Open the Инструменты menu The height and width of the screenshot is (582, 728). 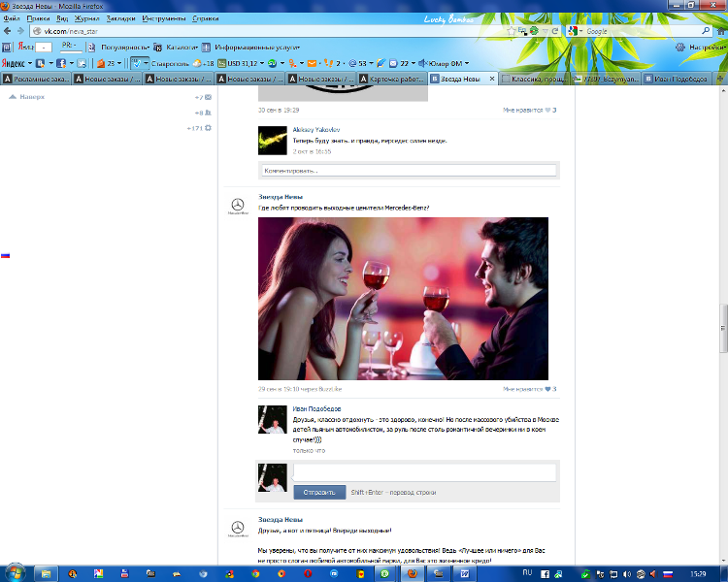click(164, 18)
